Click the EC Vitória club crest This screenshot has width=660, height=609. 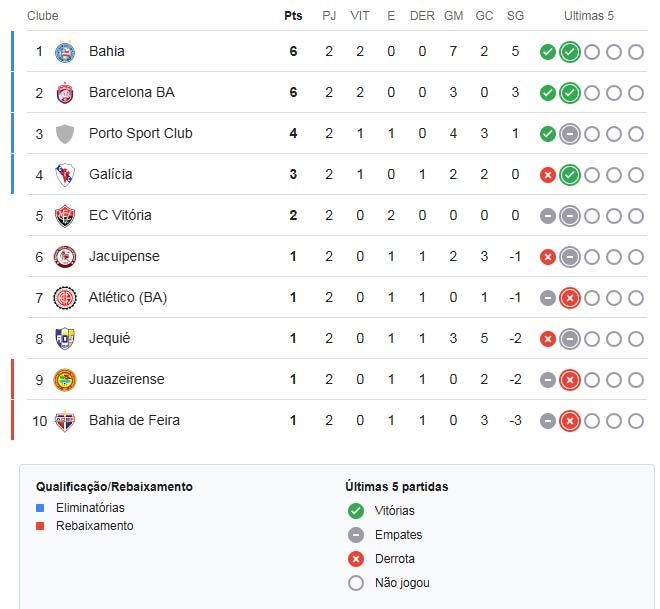[x=65, y=215]
